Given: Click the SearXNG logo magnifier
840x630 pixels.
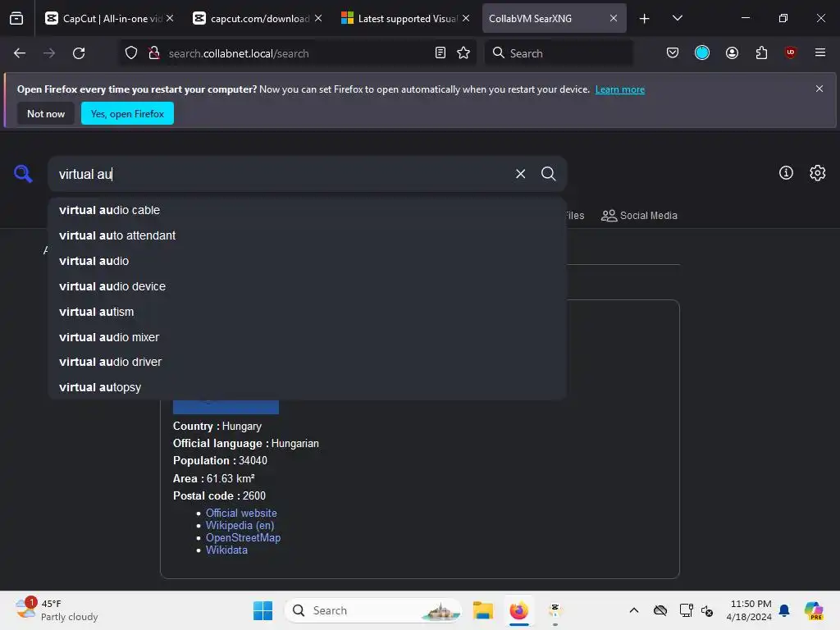Looking at the screenshot, I should tap(23, 174).
